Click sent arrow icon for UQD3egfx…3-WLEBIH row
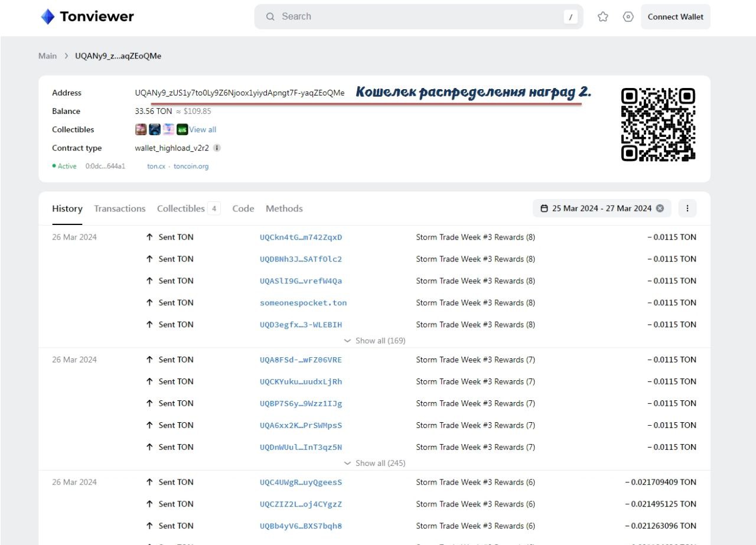 point(149,325)
